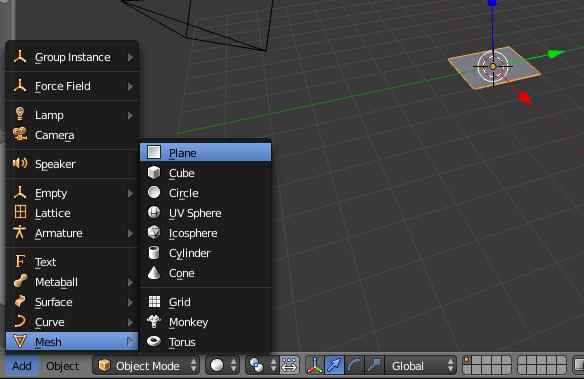Open the Global orientation dropdown
The image size is (584, 379).
point(421,366)
